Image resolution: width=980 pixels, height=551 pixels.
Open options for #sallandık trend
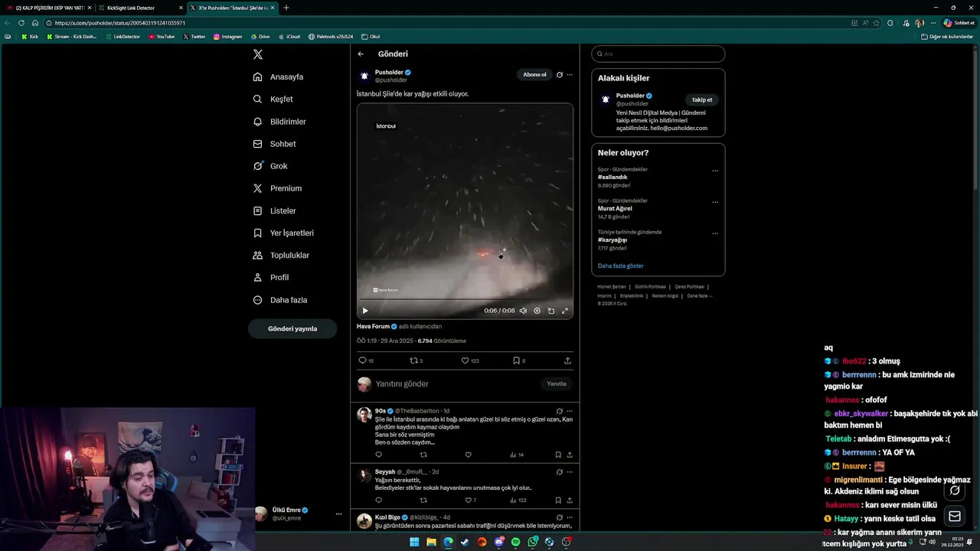pyautogui.click(x=715, y=171)
